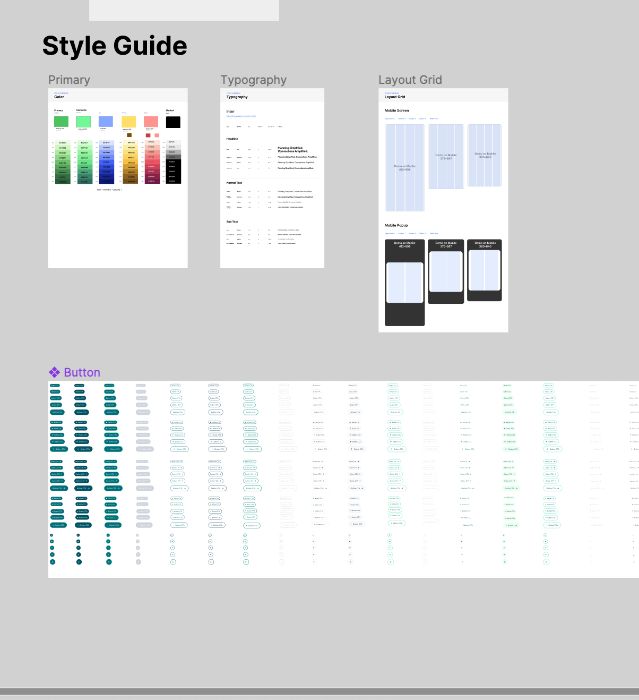Viewport: 639px width, 700px height.
Task: Select the Layout Grid frame label
Action: (410, 80)
